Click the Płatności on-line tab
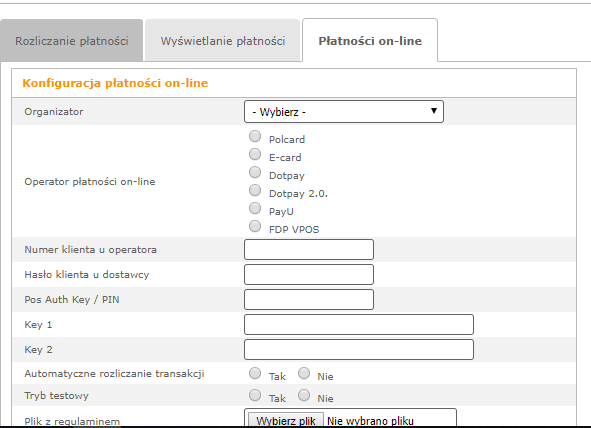591x428 pixels. click(370, 40)
